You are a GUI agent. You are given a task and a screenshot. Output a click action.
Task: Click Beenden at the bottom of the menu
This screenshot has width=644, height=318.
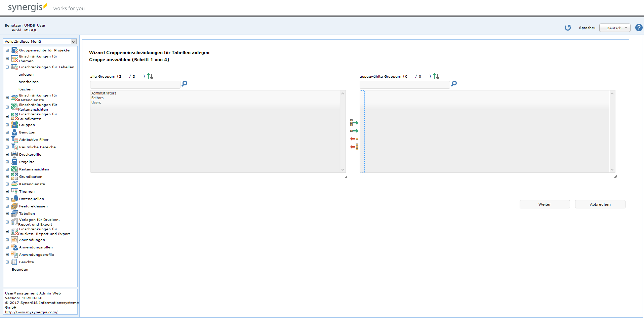pos(20,269)
